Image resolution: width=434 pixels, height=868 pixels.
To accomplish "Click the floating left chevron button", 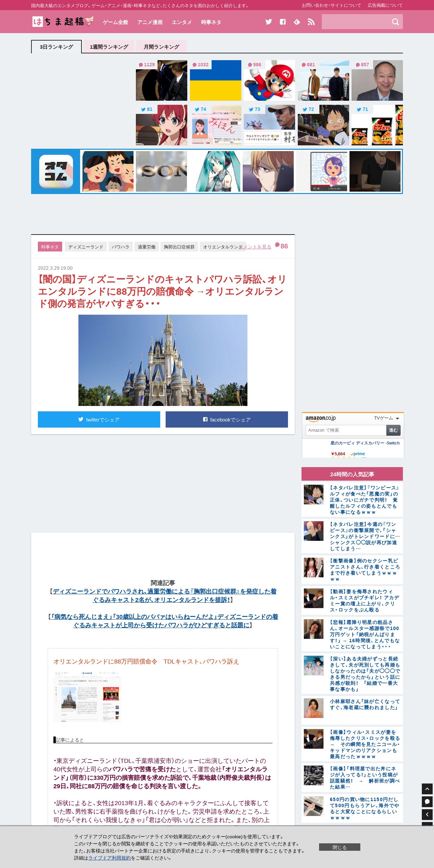I will pyautogui.click(x=427, y=815).
